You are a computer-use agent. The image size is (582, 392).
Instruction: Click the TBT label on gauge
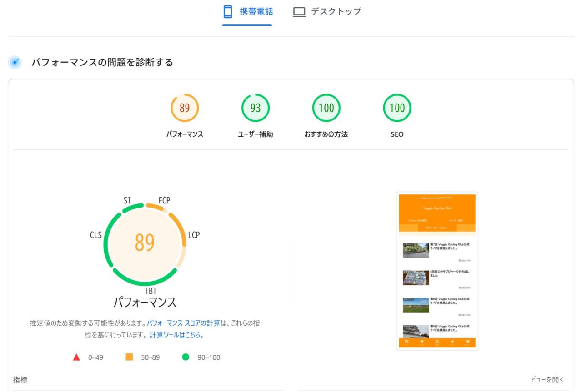(x=151, y=291)
